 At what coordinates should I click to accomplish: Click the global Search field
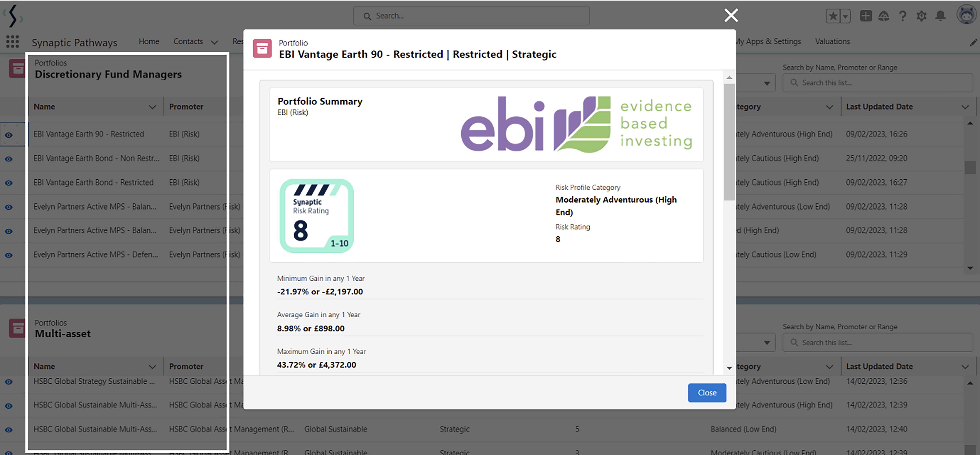(471, 16)
